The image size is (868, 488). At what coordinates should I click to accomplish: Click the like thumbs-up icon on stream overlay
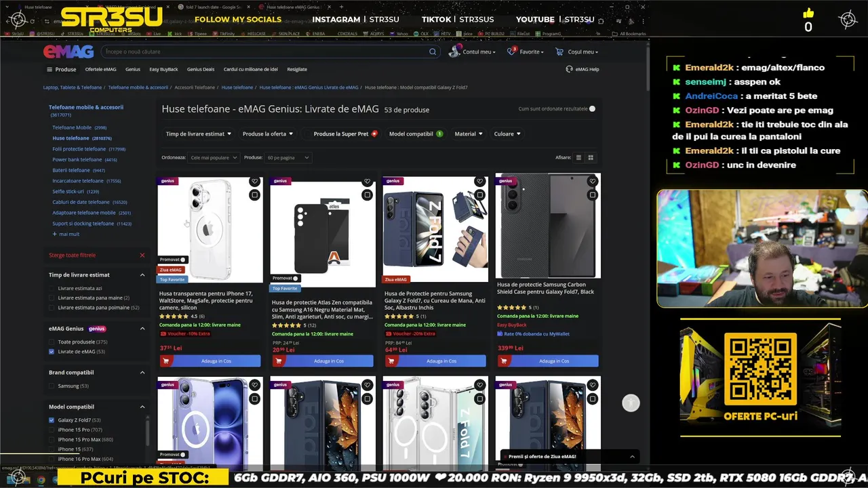808,14
